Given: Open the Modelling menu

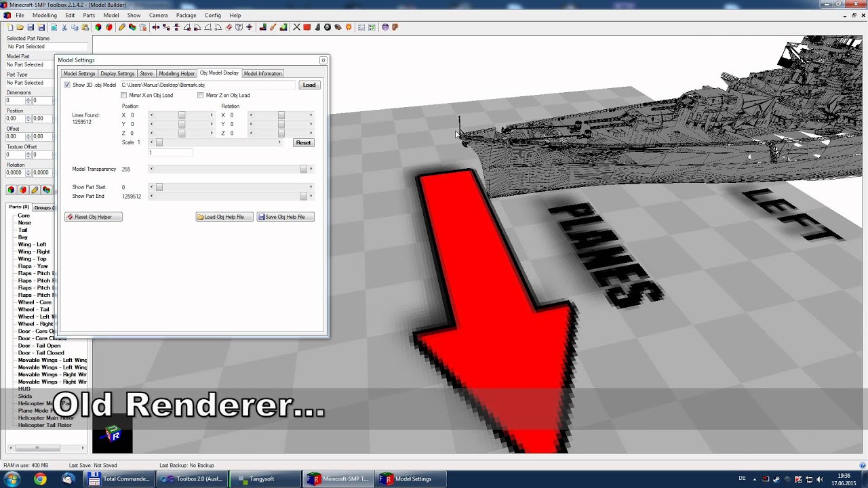Looking at the screenshot, I should (x=45, y=15).
